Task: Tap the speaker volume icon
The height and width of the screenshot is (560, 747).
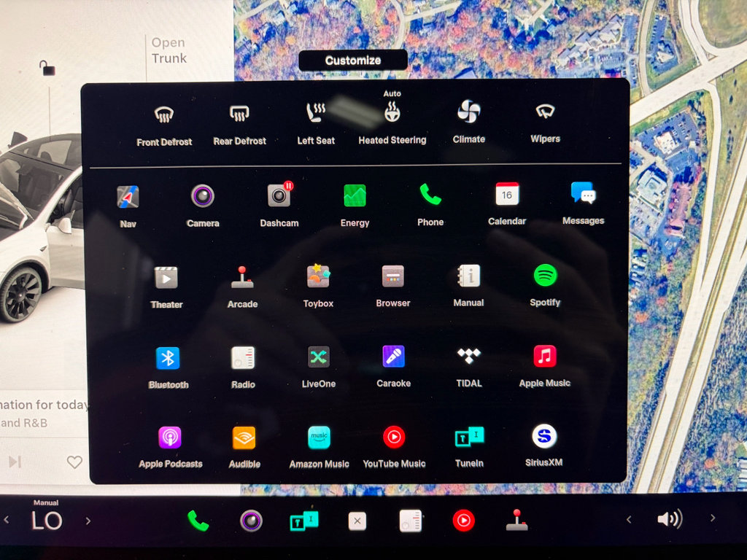Action: (670, 518)
